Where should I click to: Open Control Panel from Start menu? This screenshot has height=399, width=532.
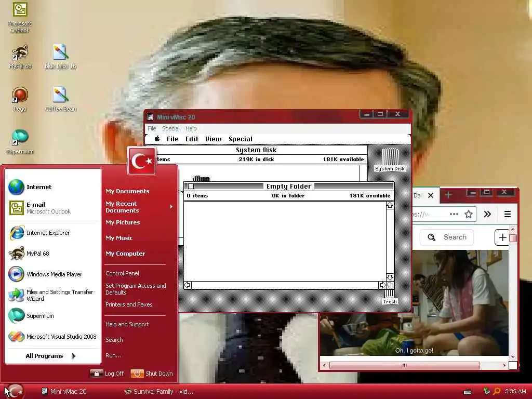point(122,273)
